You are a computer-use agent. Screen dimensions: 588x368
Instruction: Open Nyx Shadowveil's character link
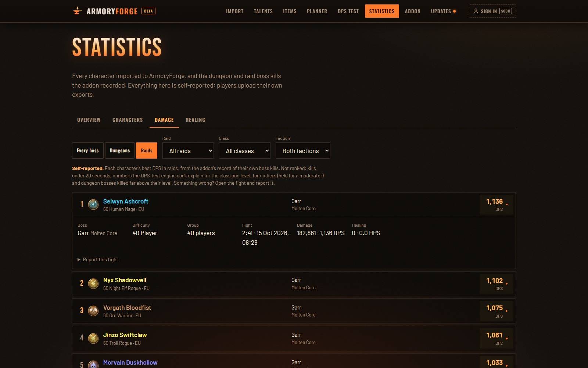click(125, 280)
